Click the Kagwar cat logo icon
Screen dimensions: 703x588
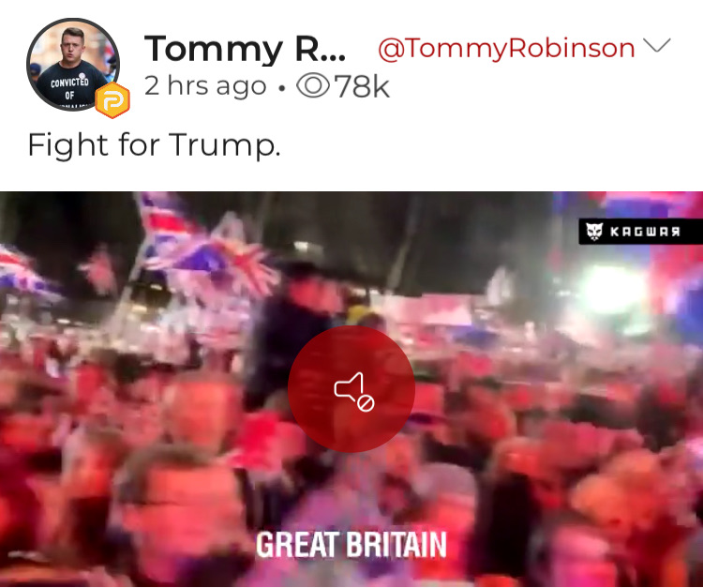click(x=594, y=232)
